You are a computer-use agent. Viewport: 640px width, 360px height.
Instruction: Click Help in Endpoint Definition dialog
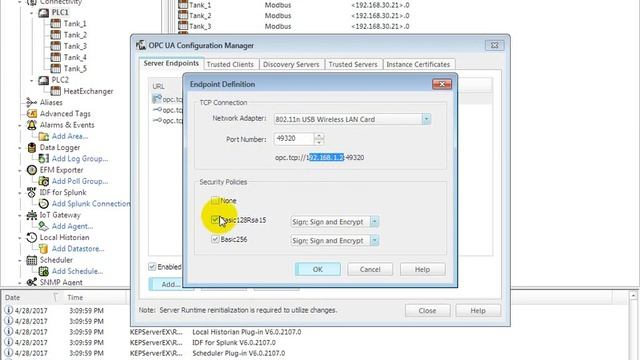tap(422, 269)
